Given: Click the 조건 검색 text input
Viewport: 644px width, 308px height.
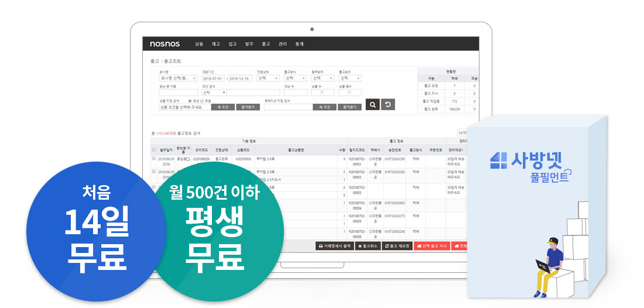Looking at the screenshot, I should pos(254,93).
